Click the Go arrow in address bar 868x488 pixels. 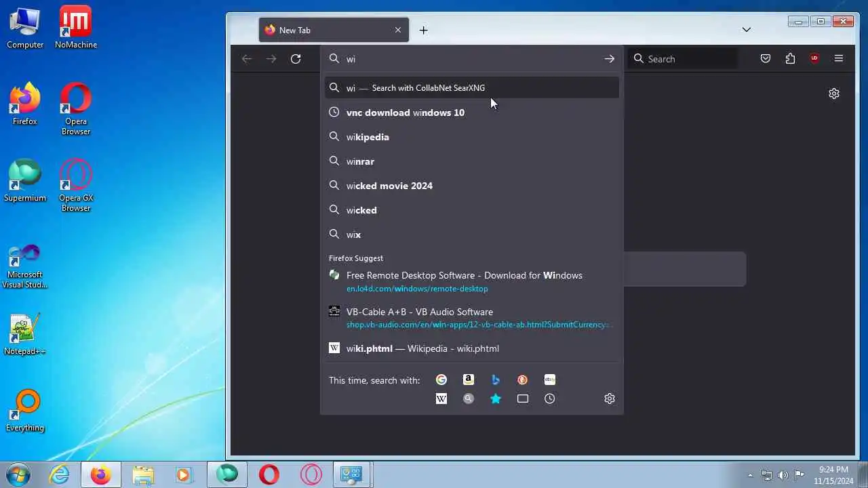610,59
